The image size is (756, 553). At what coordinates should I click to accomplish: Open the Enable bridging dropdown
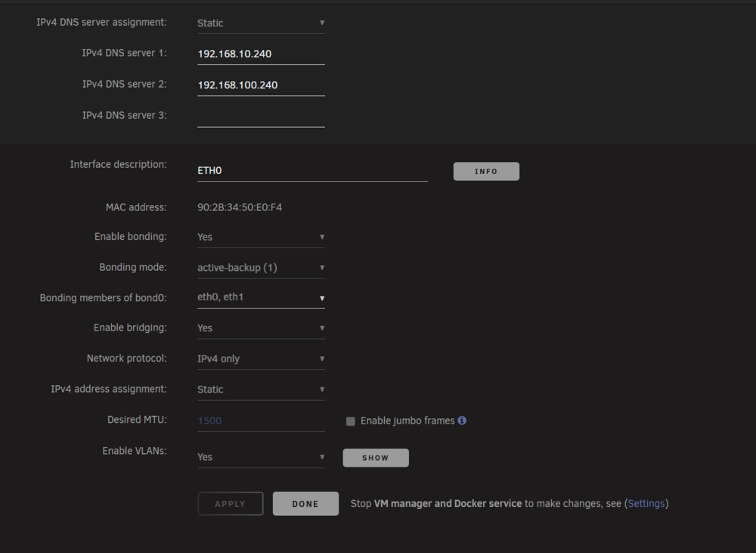click(x=261, y=328)
